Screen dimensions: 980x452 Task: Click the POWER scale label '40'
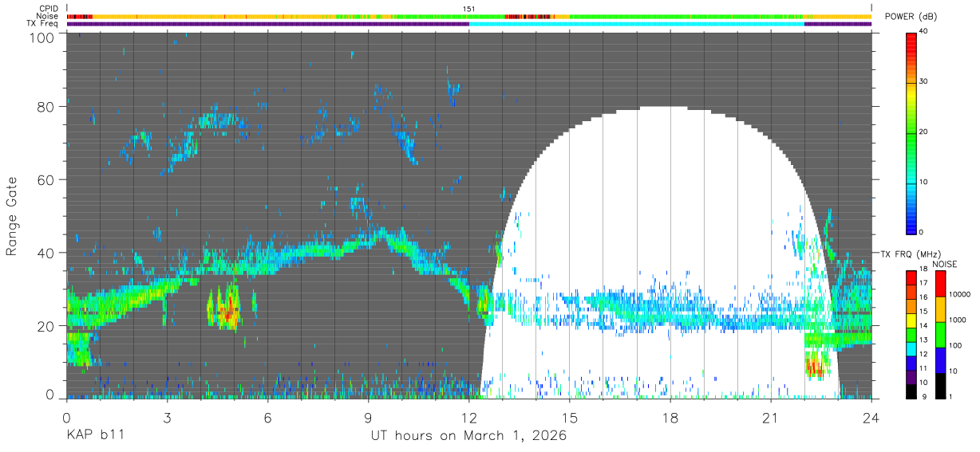(924, 32)
